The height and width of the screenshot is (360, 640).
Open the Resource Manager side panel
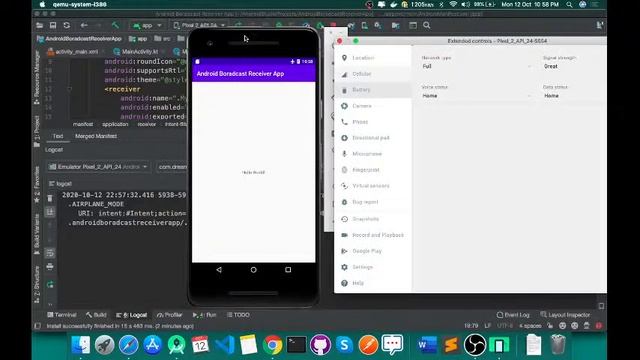[x=37, y=78]
